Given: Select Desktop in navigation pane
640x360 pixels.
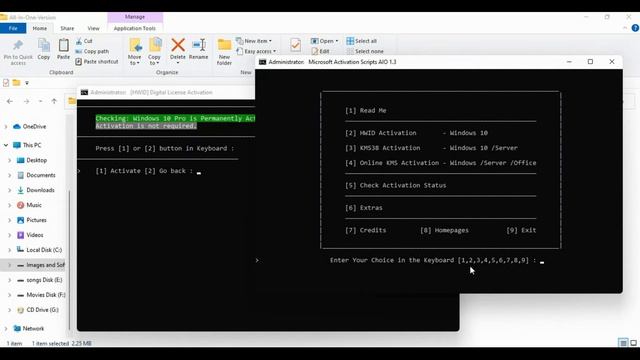Looking at the screenshot, I should 36,160.
